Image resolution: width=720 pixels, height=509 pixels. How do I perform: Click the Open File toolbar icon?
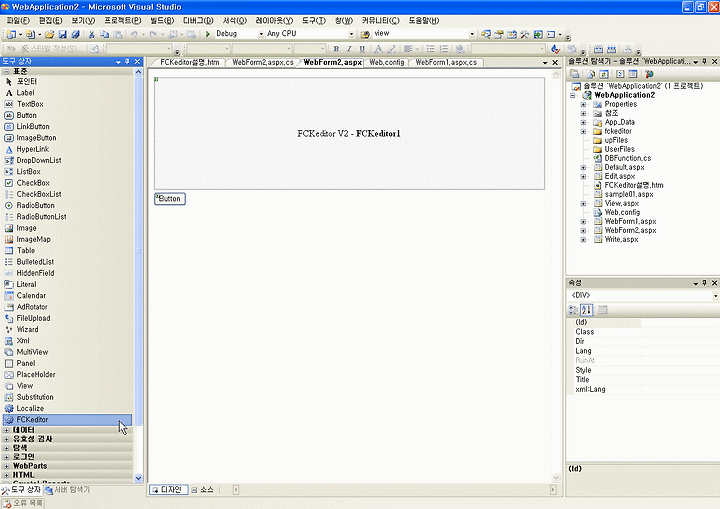pyautogui.click(x=50, y=34)
